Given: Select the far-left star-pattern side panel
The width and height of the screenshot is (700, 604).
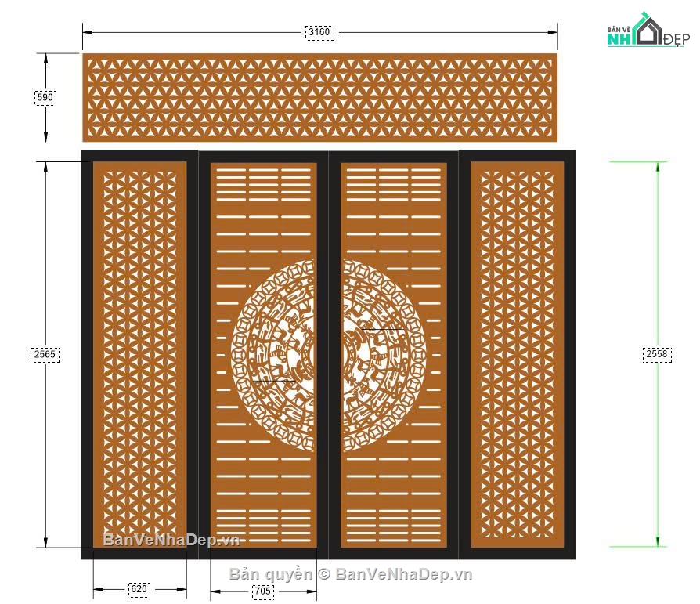Looking at the screenshot, I should 140,354.
